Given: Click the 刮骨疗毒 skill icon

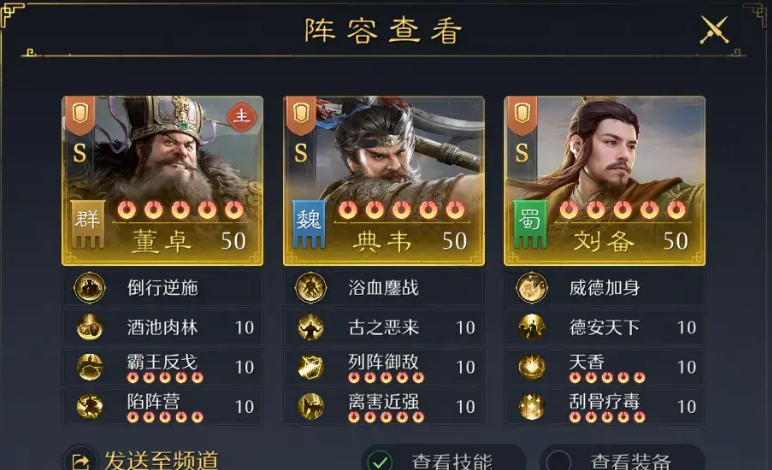Looking at the screenshot, I should click(x=532, y=407).
